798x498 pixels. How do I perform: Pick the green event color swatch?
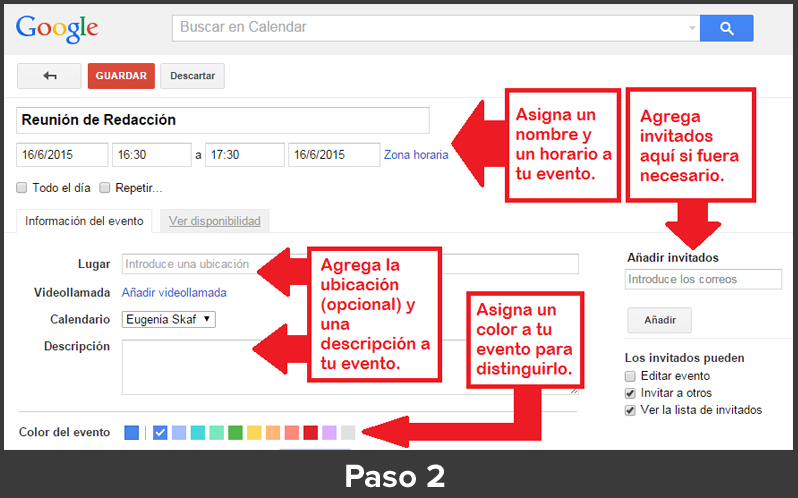[235, 433]
